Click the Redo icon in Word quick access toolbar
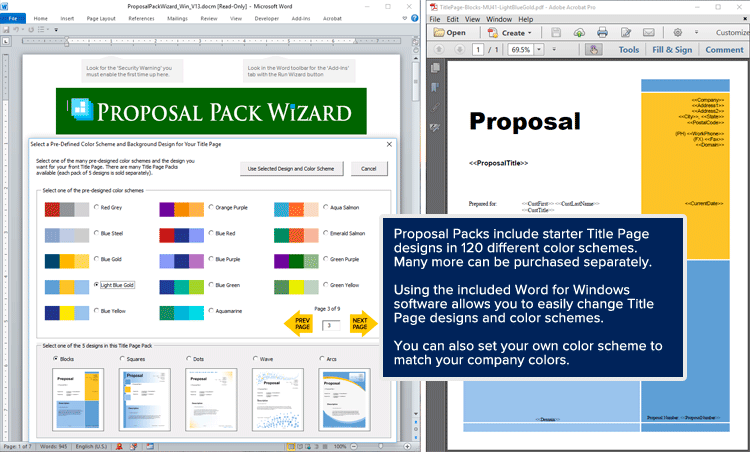Screen dimensions: 750x452 coord(31,30)
